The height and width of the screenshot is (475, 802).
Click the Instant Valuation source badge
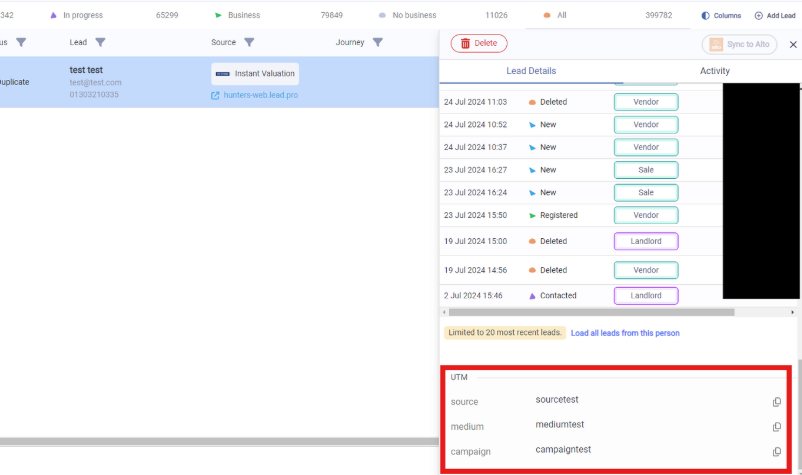255,74
